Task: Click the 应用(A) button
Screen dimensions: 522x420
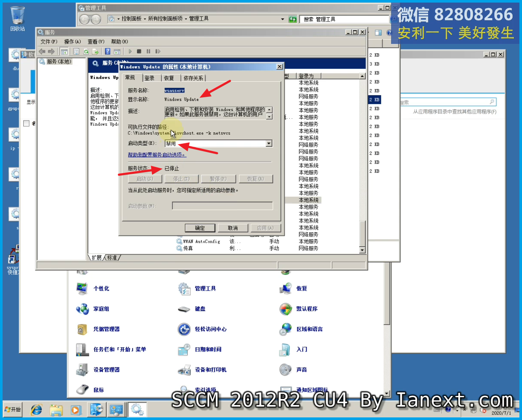Action: click(x=266, y=228)
